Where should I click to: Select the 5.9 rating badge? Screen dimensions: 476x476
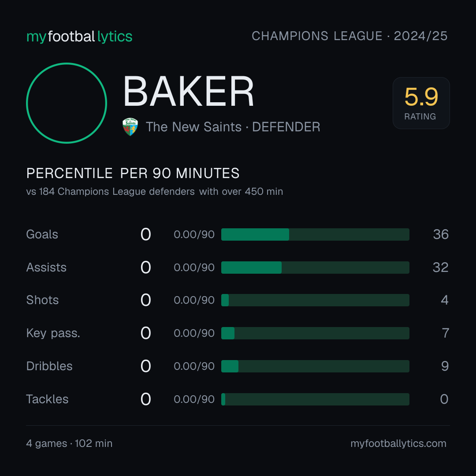point(421,103)
